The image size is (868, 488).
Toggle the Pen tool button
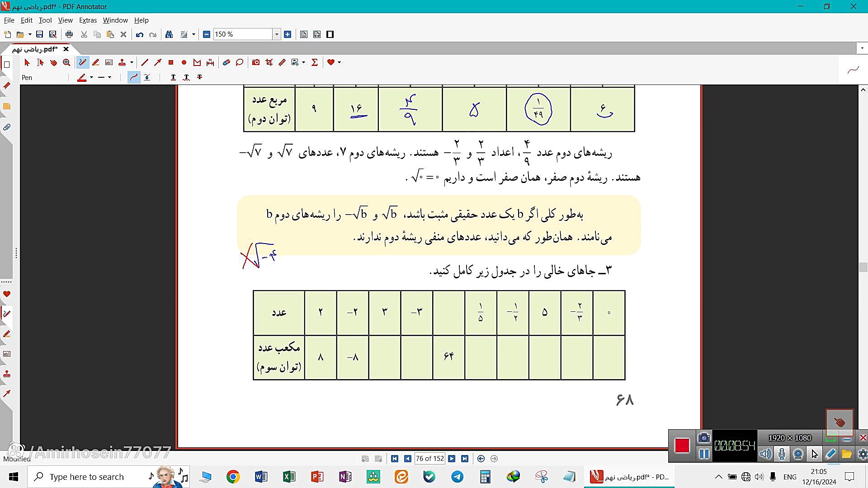click(x=83, y=62)
